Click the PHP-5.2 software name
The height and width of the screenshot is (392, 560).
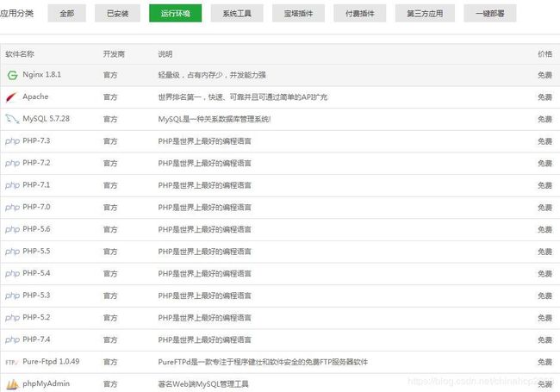(x=36, y=317)
